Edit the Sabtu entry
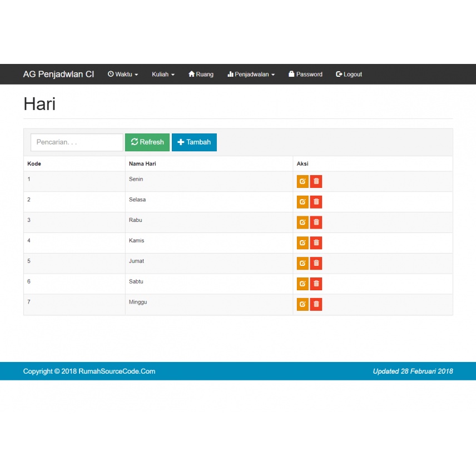The image size is (476, 476). pyautogui.click(x=303, y=284)
